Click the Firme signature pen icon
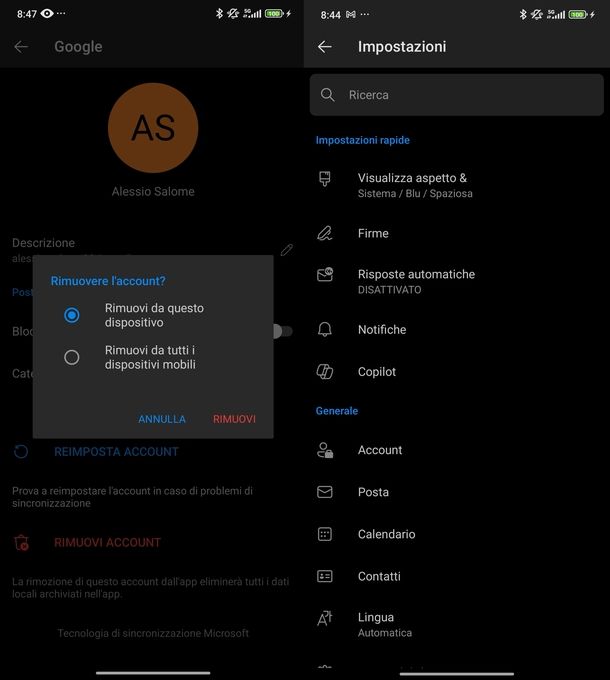Viewport: 610px width, 680px height. point(325,233)
